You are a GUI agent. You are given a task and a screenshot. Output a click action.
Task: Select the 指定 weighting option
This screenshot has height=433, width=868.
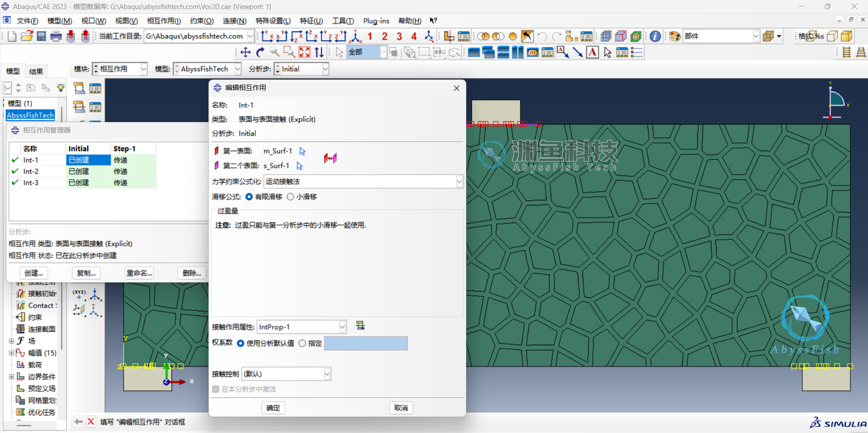(302, 343)
